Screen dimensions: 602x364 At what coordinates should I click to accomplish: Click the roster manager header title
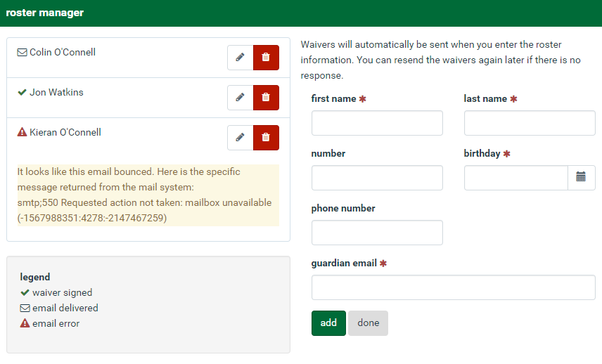click(x=44, y=13)
